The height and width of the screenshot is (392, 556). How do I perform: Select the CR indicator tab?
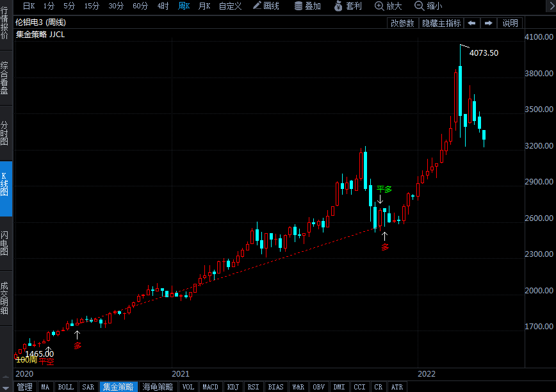[x=379, y=387]
